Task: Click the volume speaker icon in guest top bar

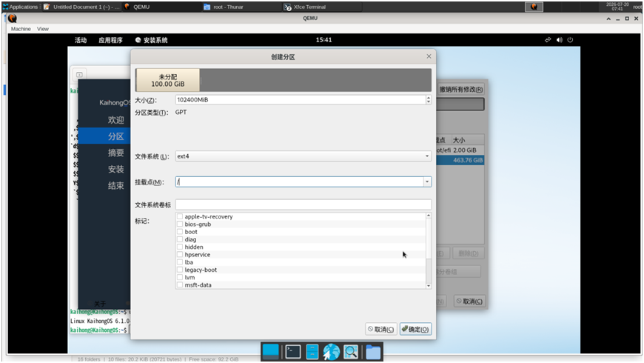Action: (x=559, y=40)
